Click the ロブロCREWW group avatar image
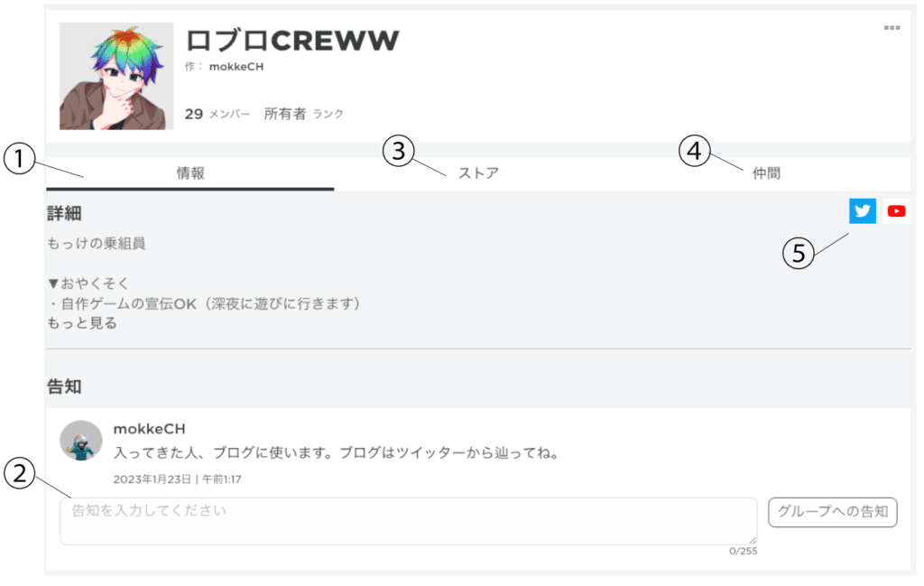This screenshot has width=924, height=586. [x=116, y=77]
